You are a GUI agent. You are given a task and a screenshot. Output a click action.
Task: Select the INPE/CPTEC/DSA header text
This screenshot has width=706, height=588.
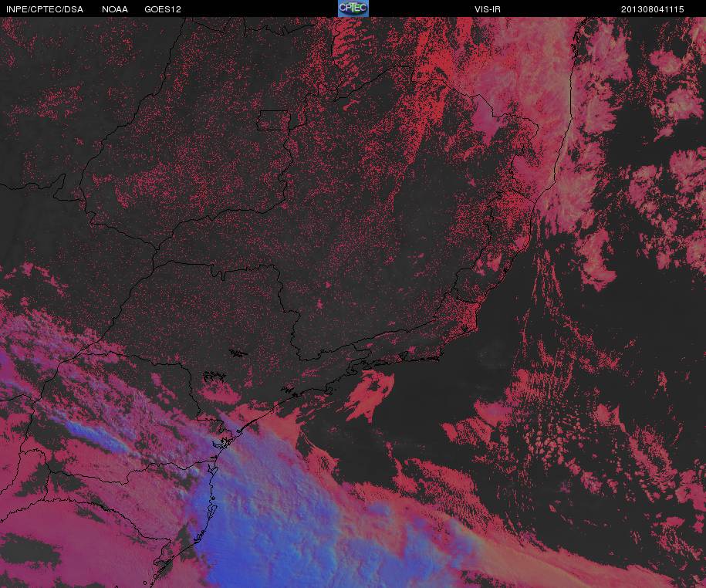coord(45,9)
